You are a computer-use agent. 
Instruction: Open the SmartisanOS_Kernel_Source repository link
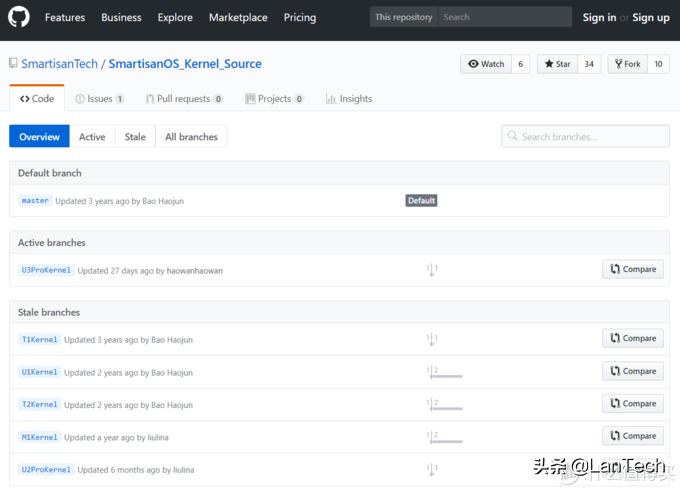coord(185,64)
